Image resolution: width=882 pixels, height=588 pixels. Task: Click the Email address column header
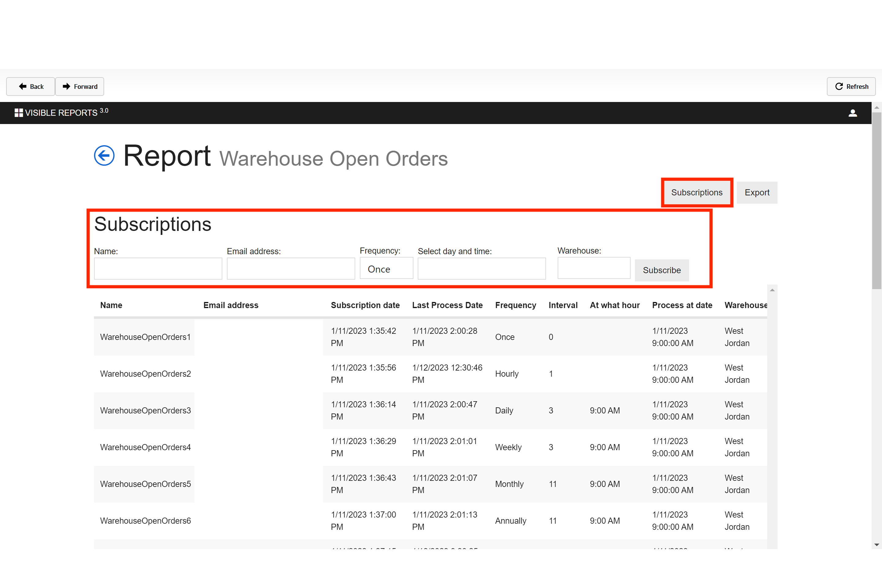[231, 305]
